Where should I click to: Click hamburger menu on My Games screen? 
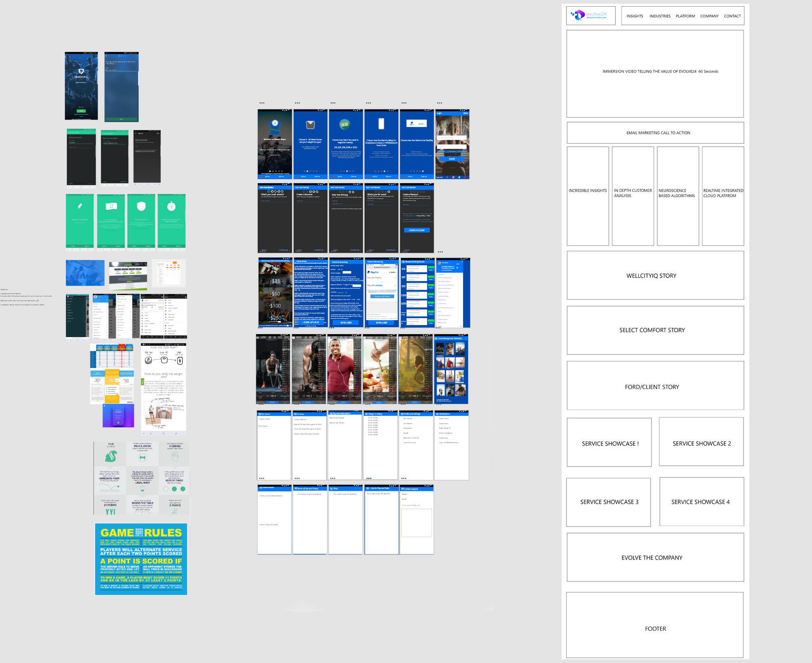coord(259,414)
